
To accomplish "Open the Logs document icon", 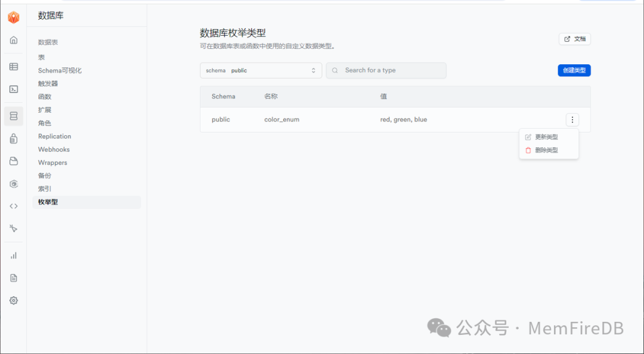I will (14, 278).
